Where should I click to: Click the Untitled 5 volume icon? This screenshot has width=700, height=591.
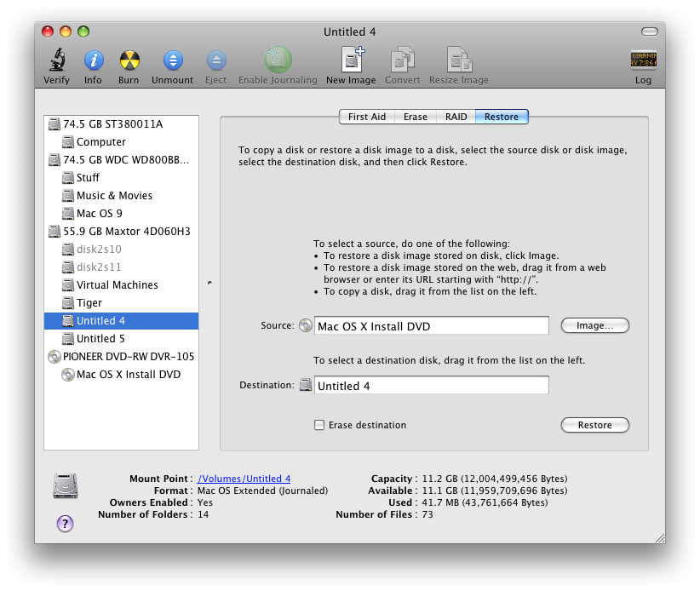click(x=68, y=339)
